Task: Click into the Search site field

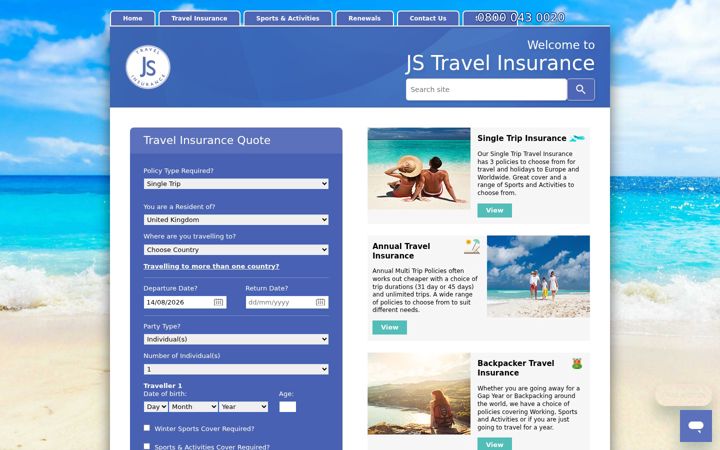Action: pos(486,90)
